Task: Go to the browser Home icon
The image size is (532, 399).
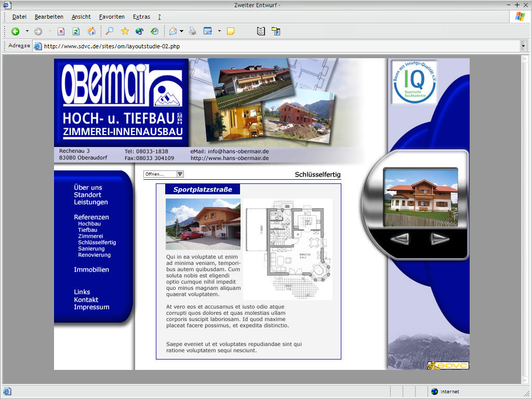Action: point(91,32)
